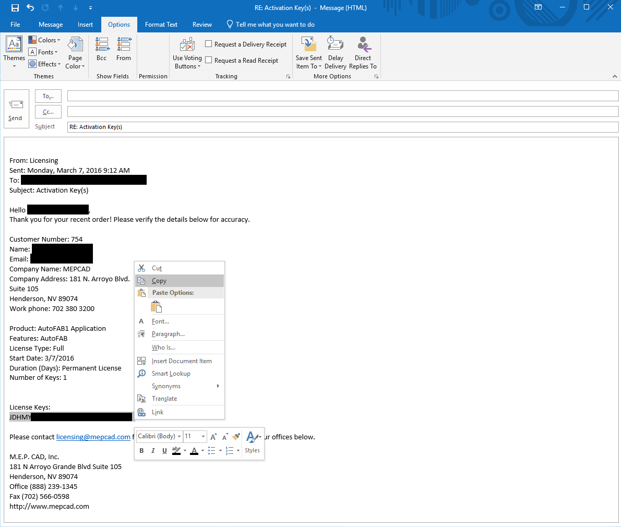This screenshot has width=621, height=527.
Task: Choose Who Is... from the context menu
Action: tap(180, 348)
